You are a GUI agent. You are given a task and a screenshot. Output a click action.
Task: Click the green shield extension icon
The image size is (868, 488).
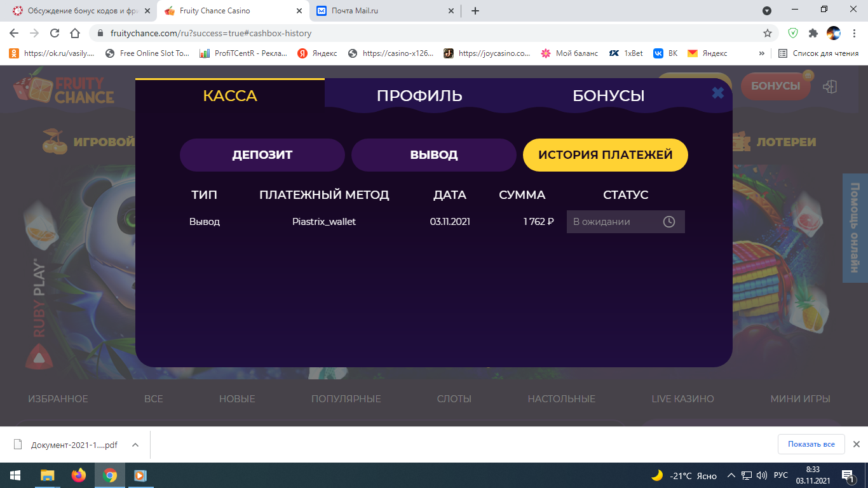[x=791, y=33]
